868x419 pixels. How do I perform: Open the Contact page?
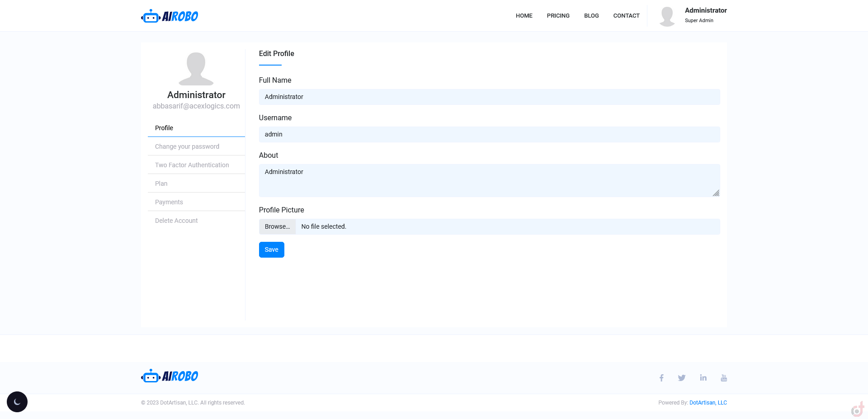click(626, 16)
